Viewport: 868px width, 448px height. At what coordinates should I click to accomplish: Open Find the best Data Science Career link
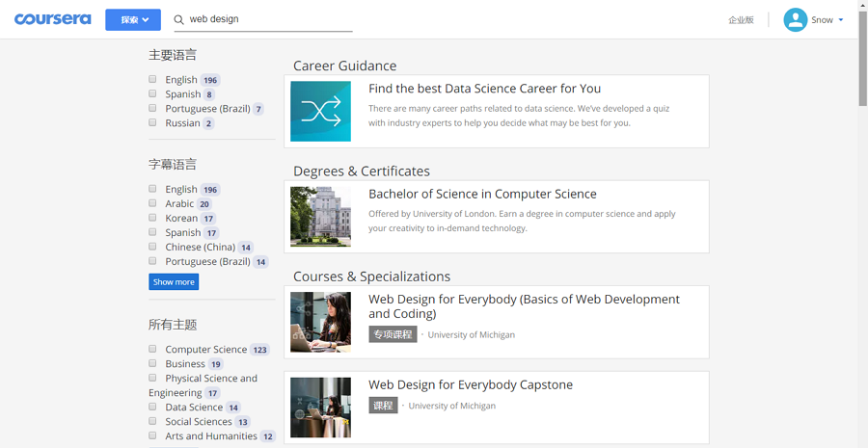click(x=484, y=89)
